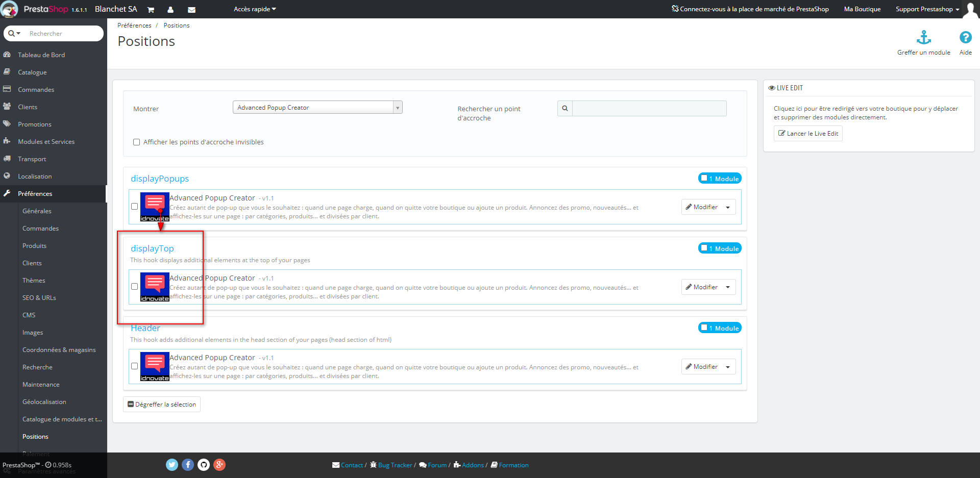980x478 pixels.
Task: Click the Préférences wrench icon in sidebar
Action: click(x=7, y=193)
